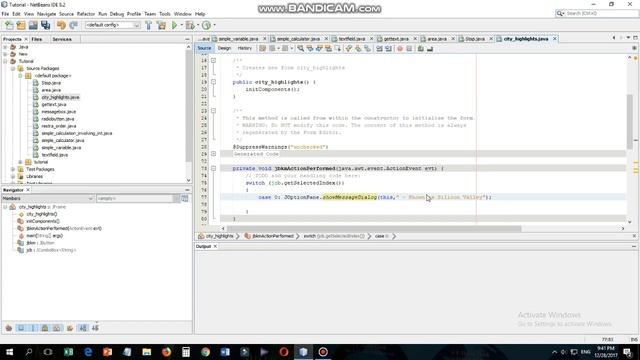Open the Source menu
Image resolution: width=640 pixels, height=360 pixels.
tap(66, 14)
